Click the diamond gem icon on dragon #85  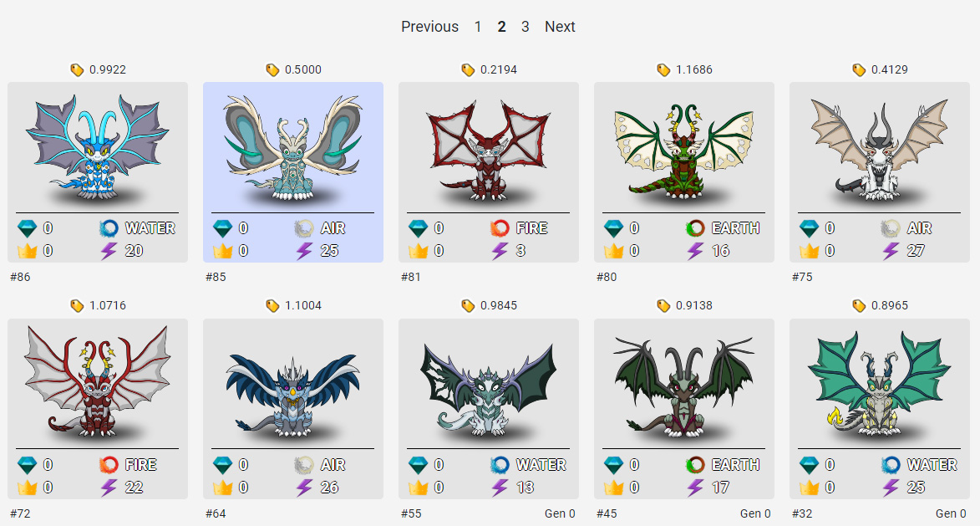tap(222, 229)
